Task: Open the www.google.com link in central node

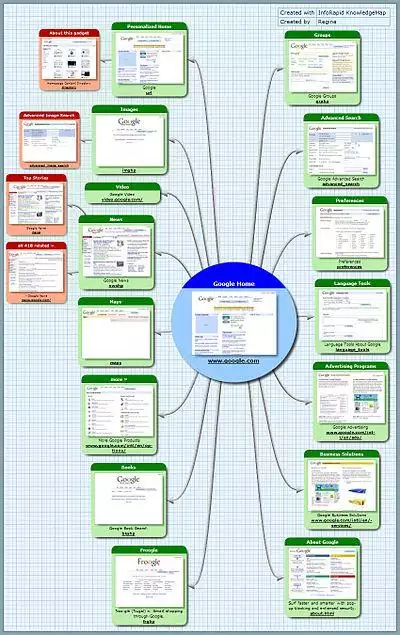Action: [x=234, y=361]
